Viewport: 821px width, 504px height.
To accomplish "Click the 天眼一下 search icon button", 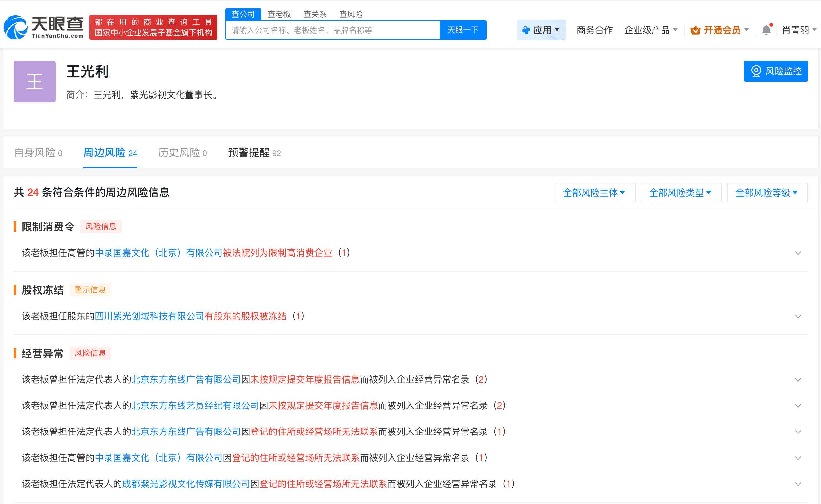I will tap(463, 30).
